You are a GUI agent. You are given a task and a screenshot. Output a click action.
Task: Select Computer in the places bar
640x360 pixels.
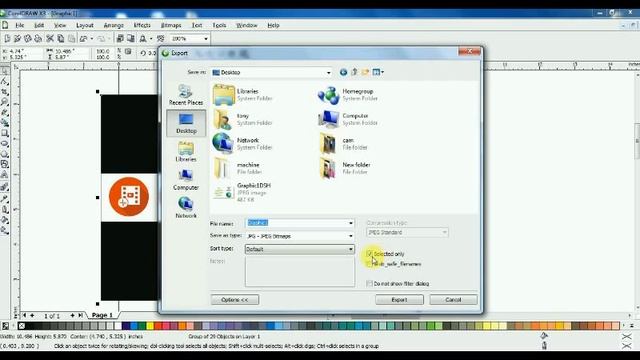(186, 180)
